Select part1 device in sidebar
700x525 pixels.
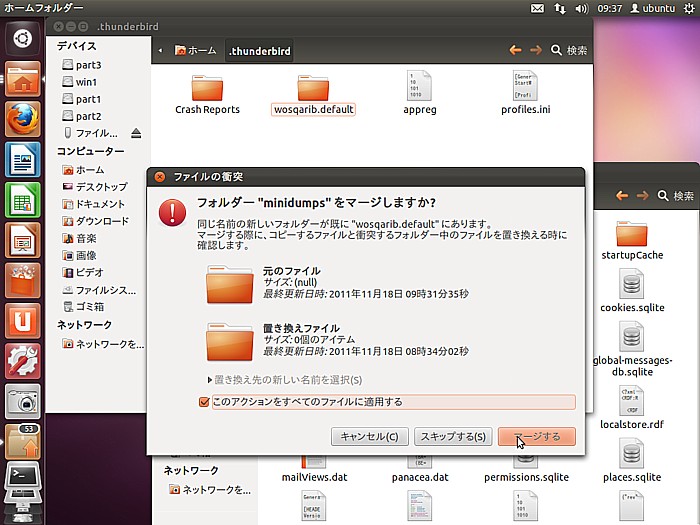coord(82,99)
